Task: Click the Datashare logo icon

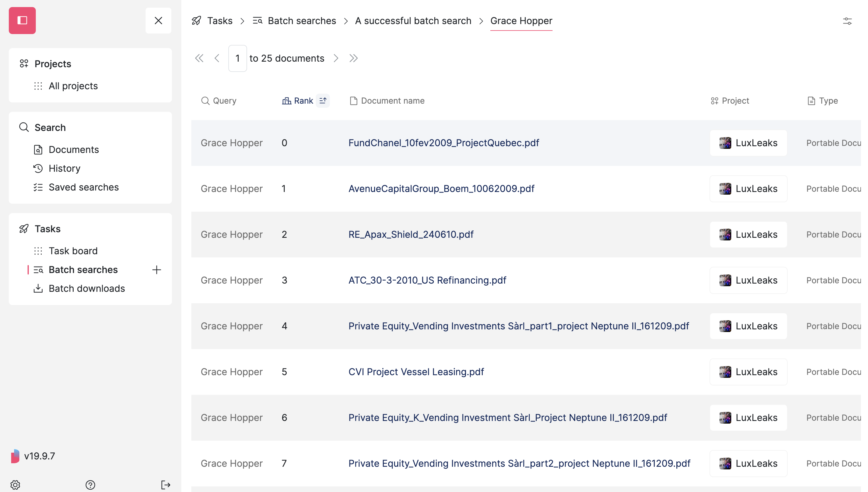Action: pyautogui.click(x=22, y=20)
